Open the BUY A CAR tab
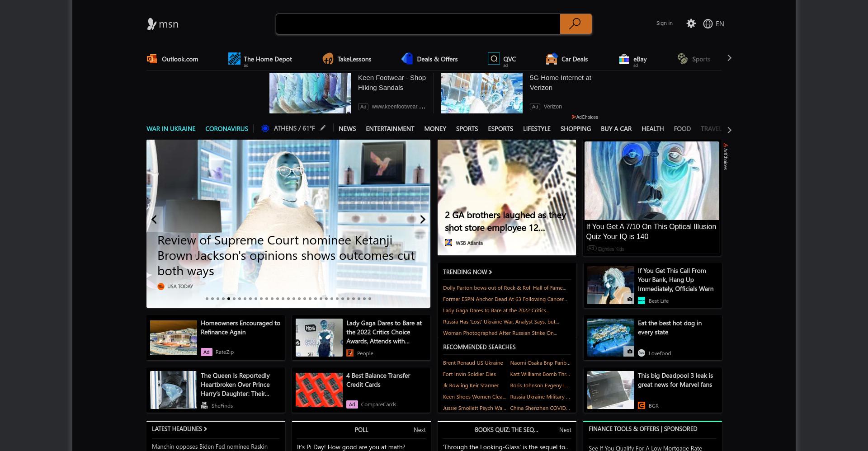Image resolution: width=868 pixels, height=451 pixels. tap(616, 129)
